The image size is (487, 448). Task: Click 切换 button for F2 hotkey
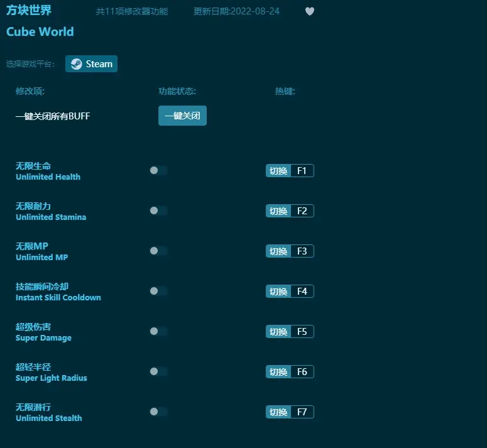[x=278, y=211]
